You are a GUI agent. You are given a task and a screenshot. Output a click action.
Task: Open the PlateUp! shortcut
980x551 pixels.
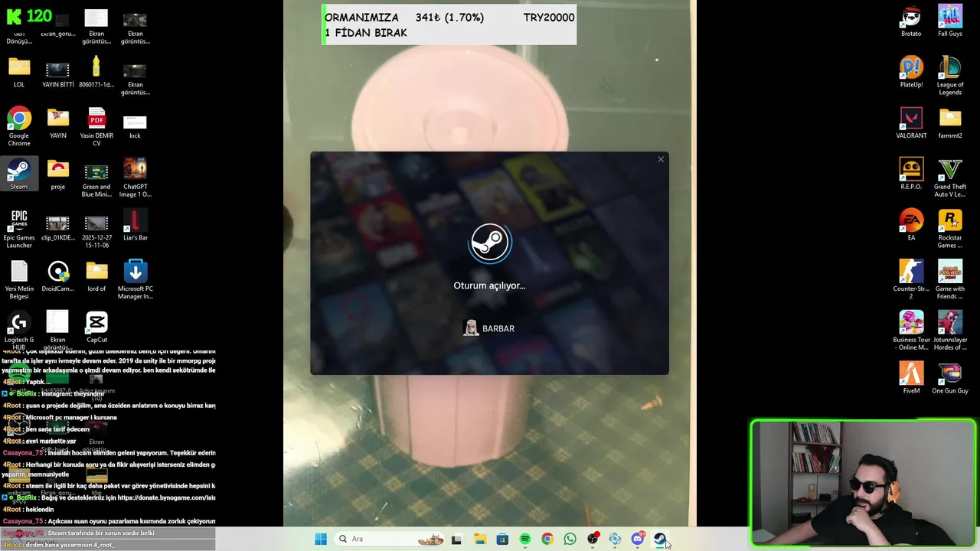pyautogui.click(x=911, y=73)
